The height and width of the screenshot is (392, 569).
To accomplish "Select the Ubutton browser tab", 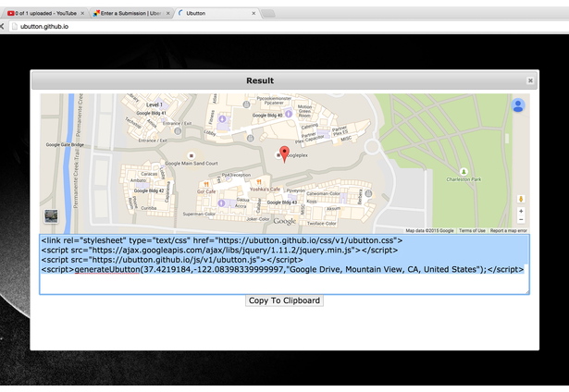I will point(216,14).
